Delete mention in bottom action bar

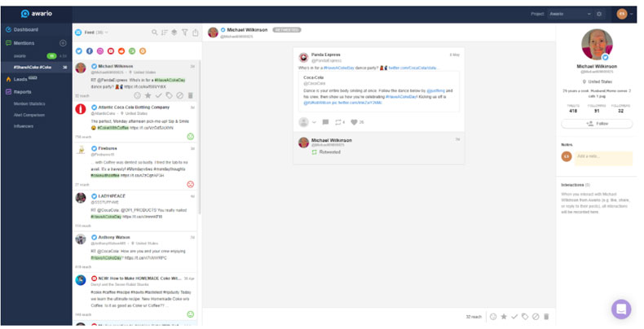[x=546, y=317]
